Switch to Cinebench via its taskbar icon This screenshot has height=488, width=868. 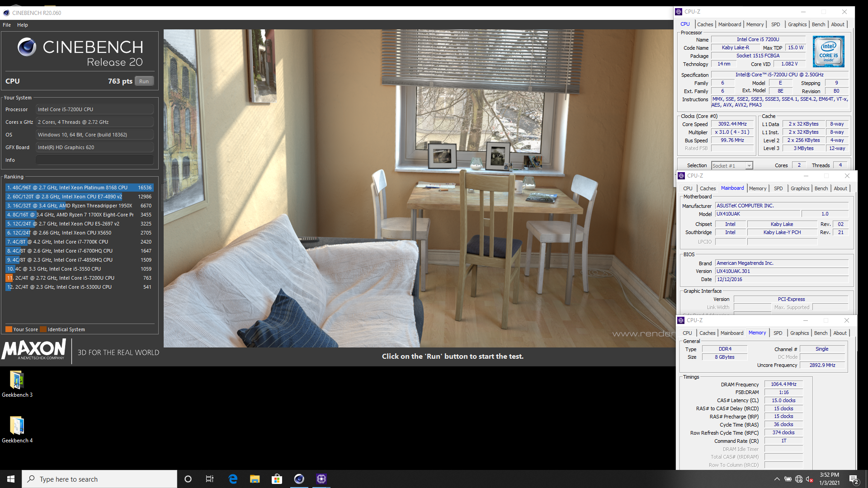click(299, 479)
